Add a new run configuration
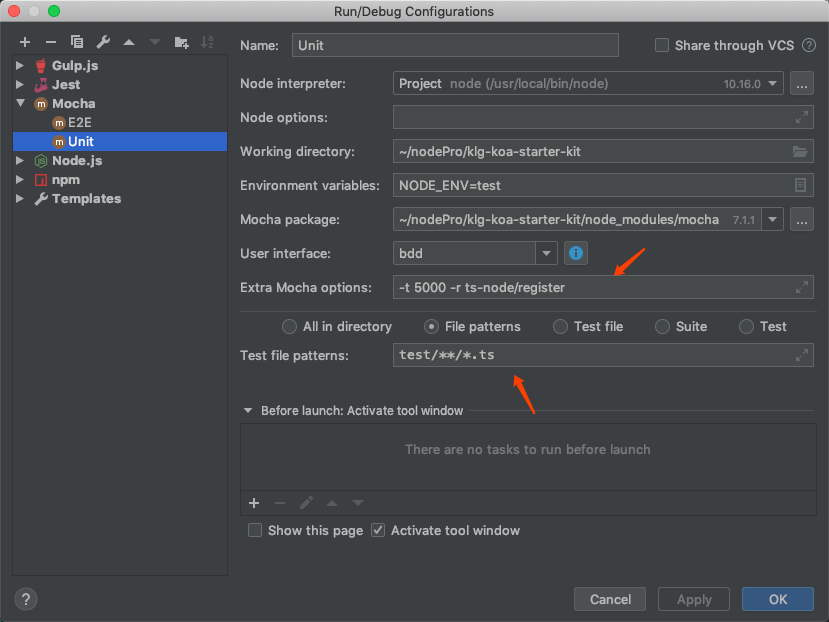This screenshot has width=829, height=622. pos(25,42)
